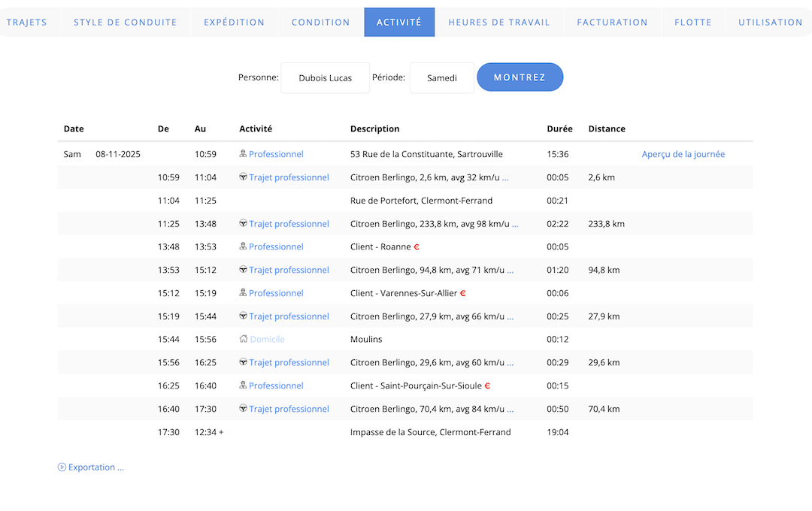
Task: Click steering wheel icon on 10:59 trip row
Action: coord(244,177)
